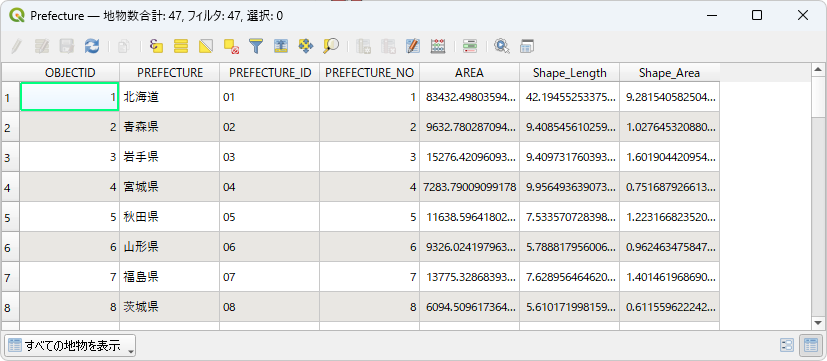The height and width of the screenshot is (361, 827).
Task: Open the すべての地物を表示 filter dropdown
Action: tap(70, 346)
